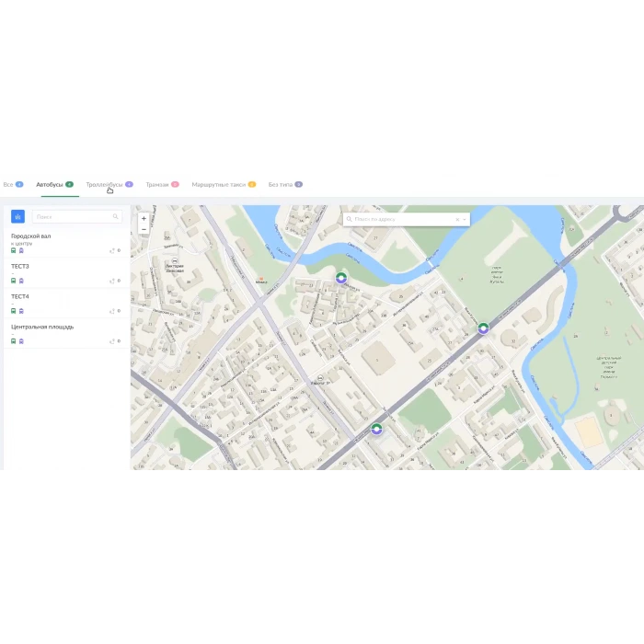This screenshot has width=644, height=644.
Task: Clear the address search field with X
Action: tap(457, 219)
